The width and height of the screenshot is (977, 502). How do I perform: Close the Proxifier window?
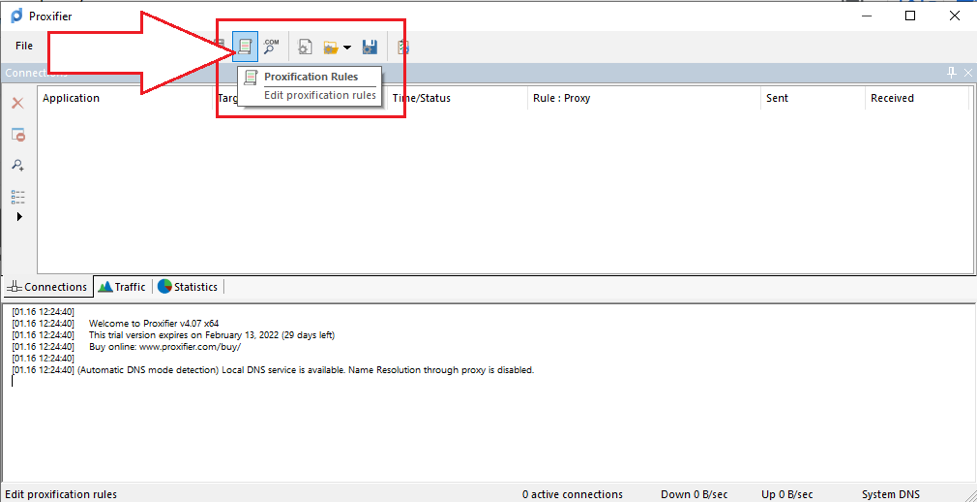pos(955,16)
